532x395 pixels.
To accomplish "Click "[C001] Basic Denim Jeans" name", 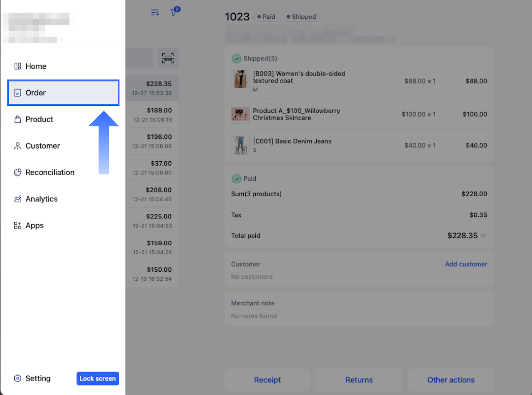I will click(292, 141).
